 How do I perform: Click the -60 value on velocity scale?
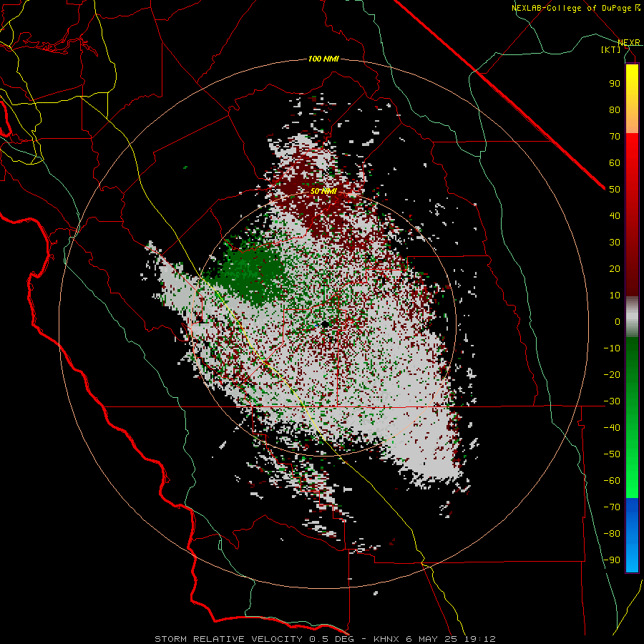612,481
